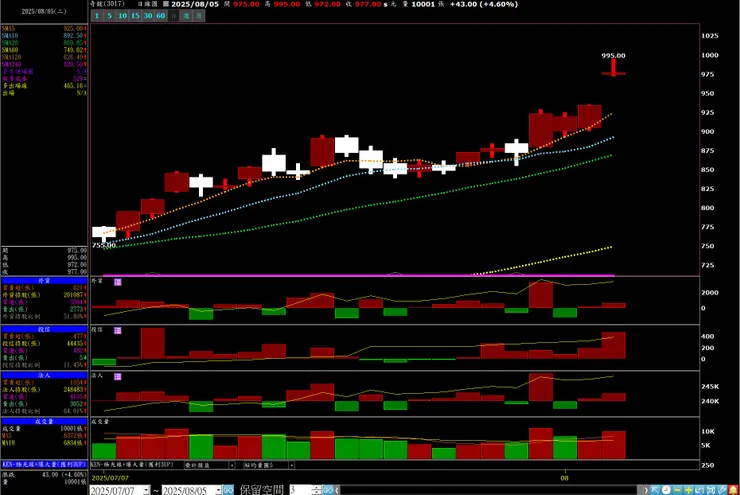Switch to the monthly (月) chart tab
740x495 pixels.
199,16
